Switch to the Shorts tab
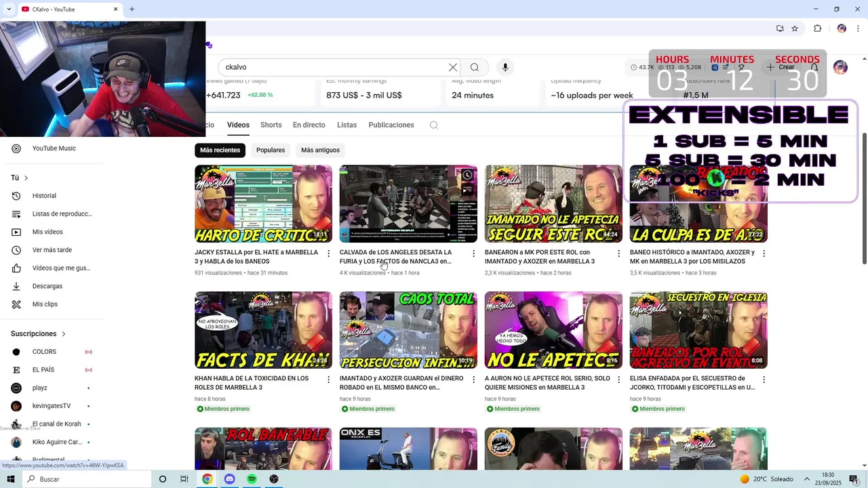This screenshot has height=488, width=868. (x=271, y=125)
